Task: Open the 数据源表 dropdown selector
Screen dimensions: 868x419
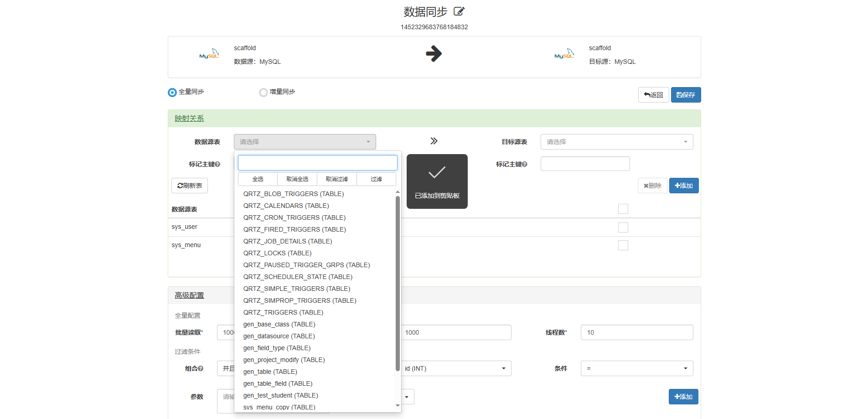Action: tap(305, 142)
